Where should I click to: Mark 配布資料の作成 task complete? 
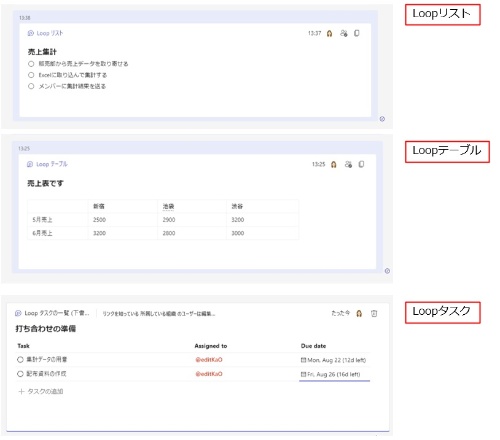[20, 374]
